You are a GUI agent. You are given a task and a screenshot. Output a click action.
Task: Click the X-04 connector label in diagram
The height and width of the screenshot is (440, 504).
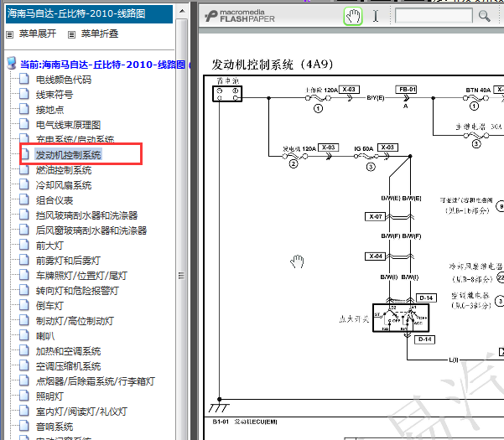(x=376, y=256)
